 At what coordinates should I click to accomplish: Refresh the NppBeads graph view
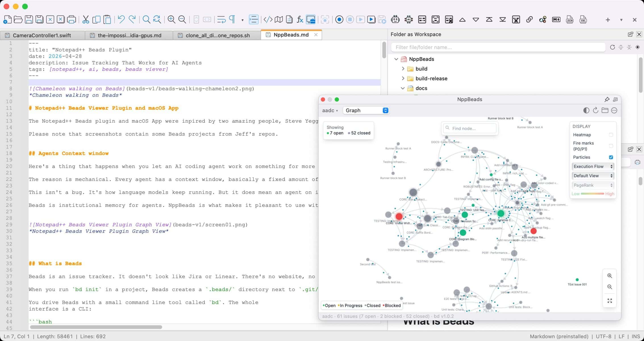click(595, 111)
